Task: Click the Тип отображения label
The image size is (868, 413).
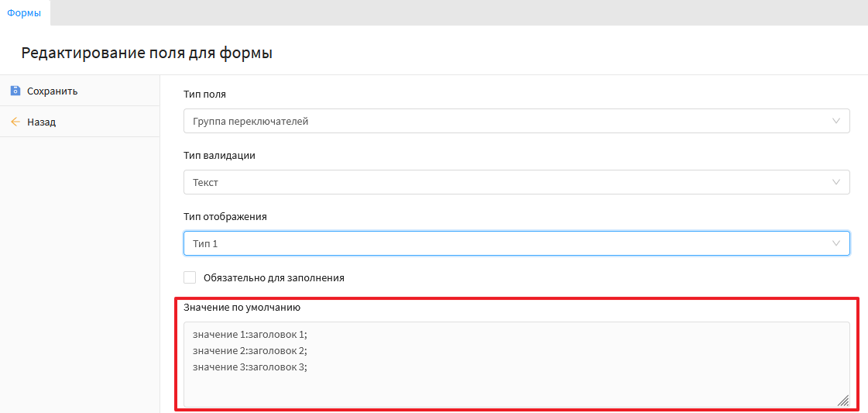Action: tap(225, 216)
